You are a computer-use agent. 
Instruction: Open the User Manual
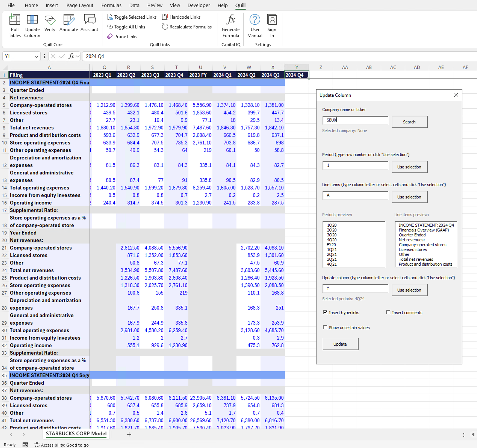[x=255, y=26]
